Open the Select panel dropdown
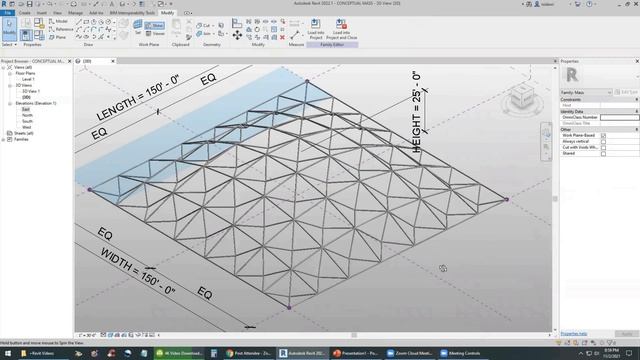The height and width of the screenshot is (360, 640). point(9,44)
